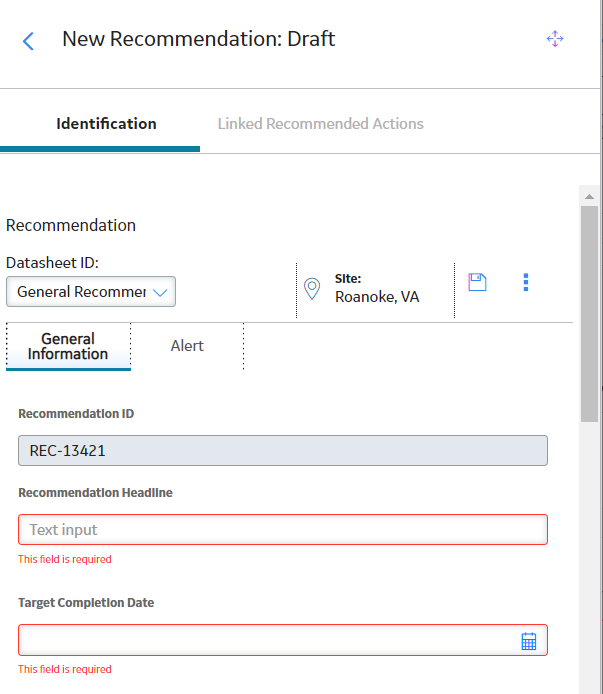The height and width of the screenshot is (694, 603).
Task: Click the four-arrow expand pane icon
Action: 555,39
